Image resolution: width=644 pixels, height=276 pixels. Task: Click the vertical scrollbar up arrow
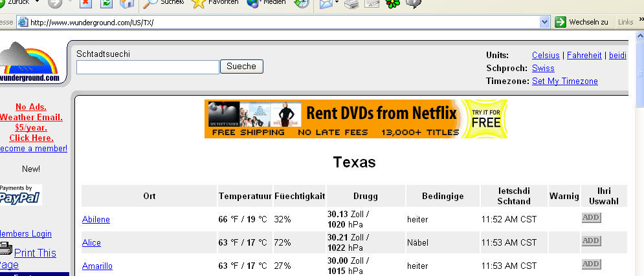click(x=640, y=36)
